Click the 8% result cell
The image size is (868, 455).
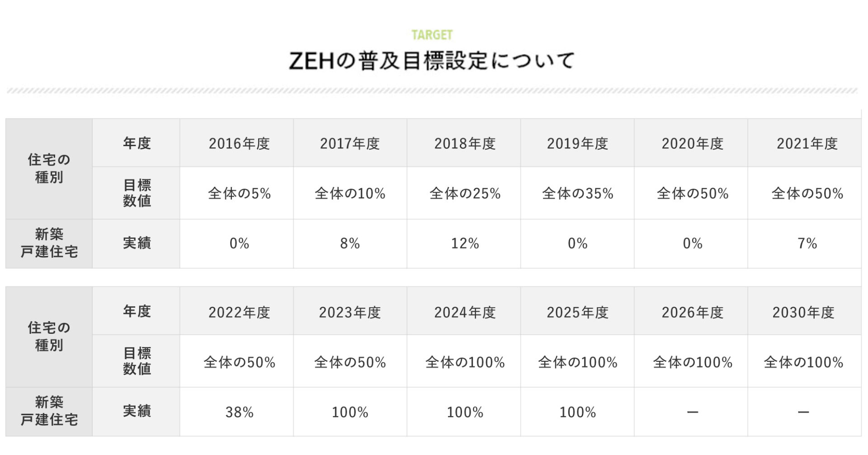(350, 244)
